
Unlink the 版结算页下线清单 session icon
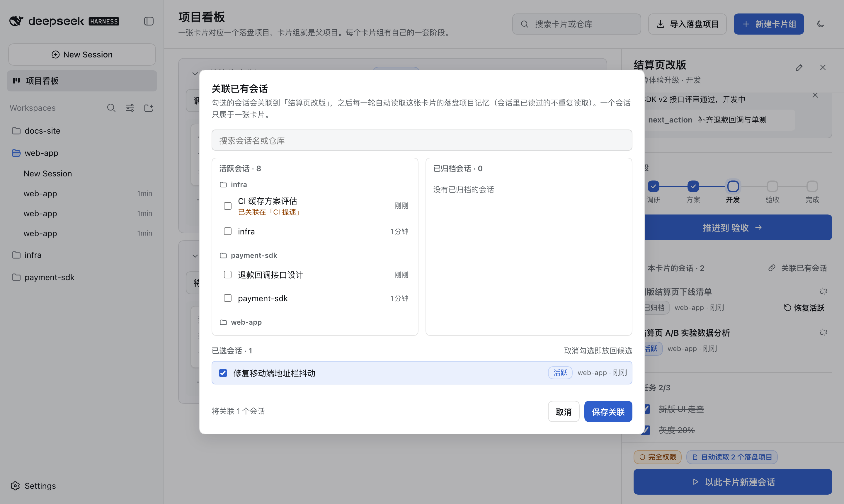pyautogui.click(x=823, y=291)
